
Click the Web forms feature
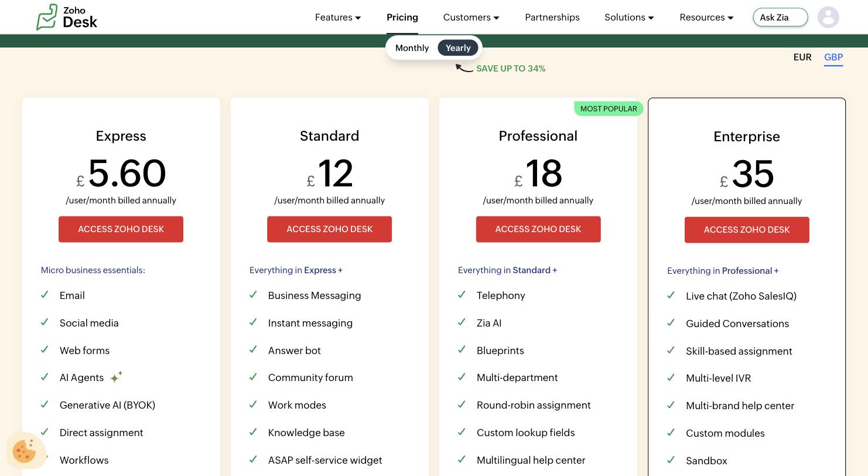[x=84, y=351]
